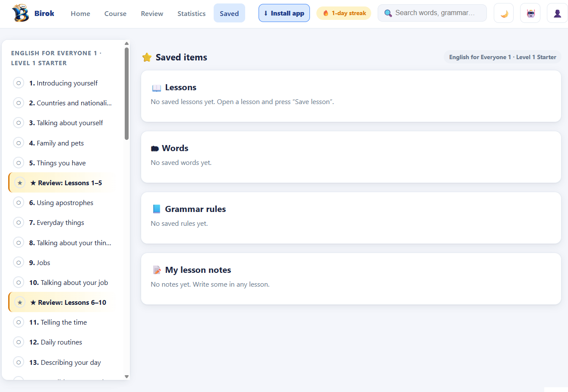Viewport: 568px width, 392px height.
Task: Click the 1-day streak badge
Action: click(x=344, y=13)
